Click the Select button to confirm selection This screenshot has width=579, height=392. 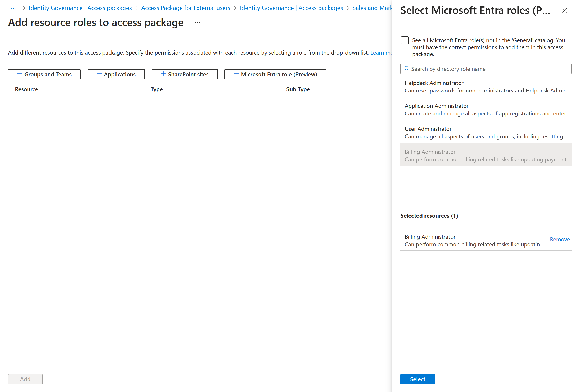tap(418, 379)
